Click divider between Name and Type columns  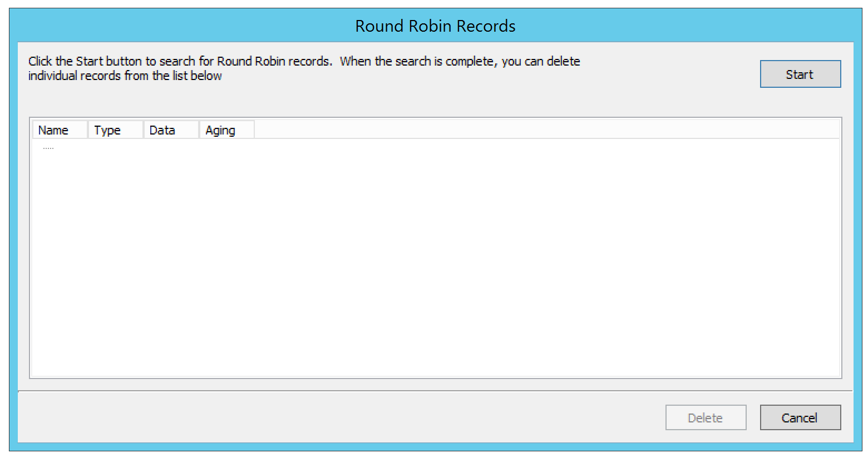(x=88, y=130)
